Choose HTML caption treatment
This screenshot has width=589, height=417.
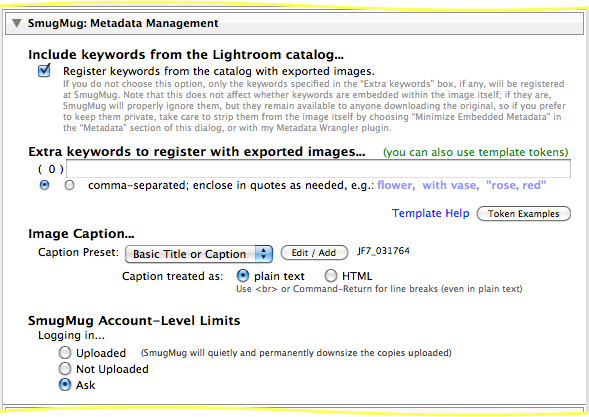point(330,276)
